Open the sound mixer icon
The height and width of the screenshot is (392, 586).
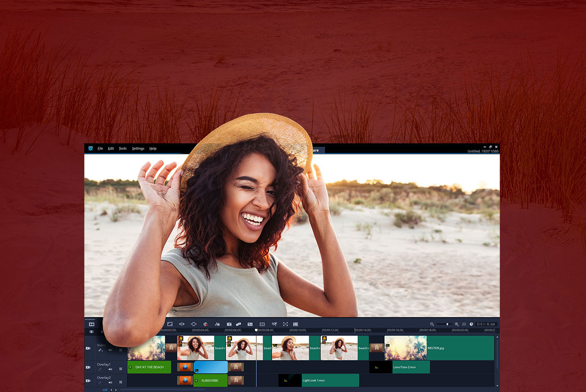click(217, 324)
